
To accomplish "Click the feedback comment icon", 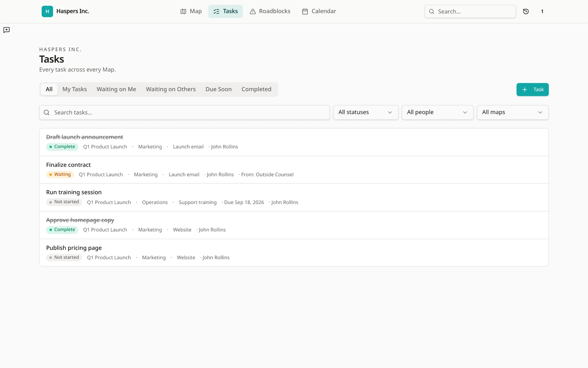I will (x=6, y=30).
